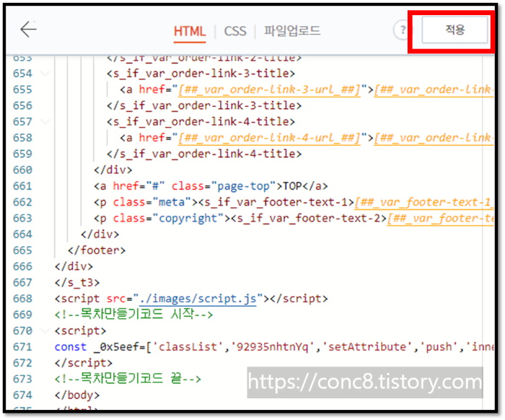
Task: Open the ./images/script.js link
Action: click(x=198, y=299)
